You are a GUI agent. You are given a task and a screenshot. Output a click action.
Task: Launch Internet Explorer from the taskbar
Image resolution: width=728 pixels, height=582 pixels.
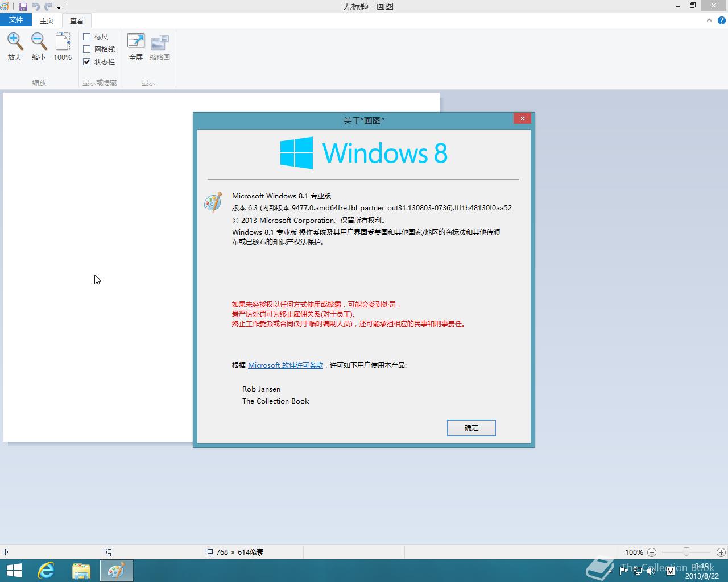tap(46, 571)
